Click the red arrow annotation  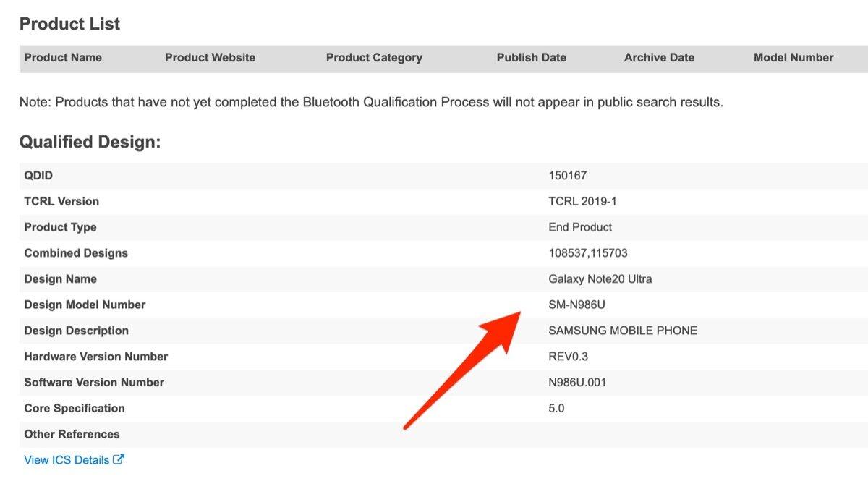pyautogui.click(x=463, y=369)
